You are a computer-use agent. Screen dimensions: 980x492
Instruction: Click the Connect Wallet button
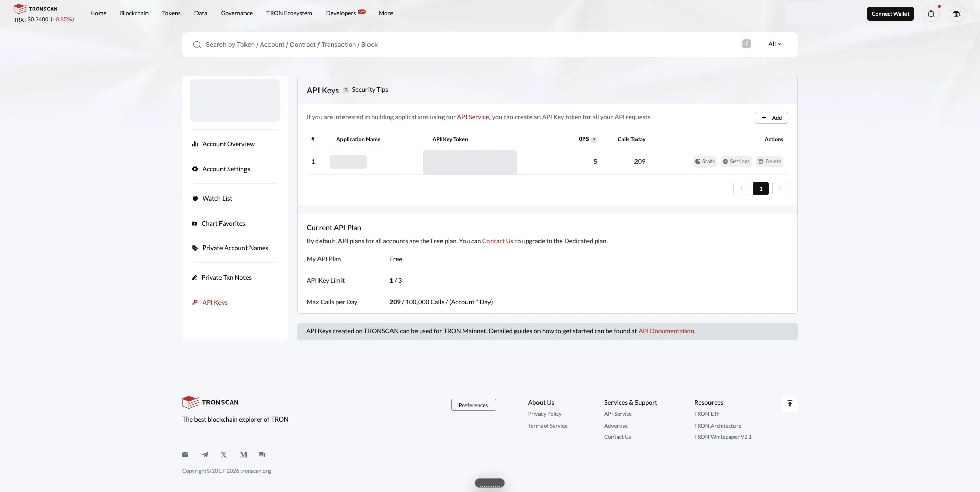coord(890,14)
